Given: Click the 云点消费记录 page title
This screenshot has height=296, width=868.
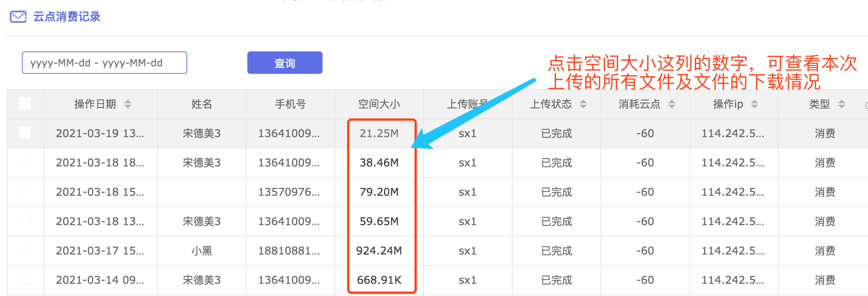Looking at the screenshot, I should click(67, 17).
